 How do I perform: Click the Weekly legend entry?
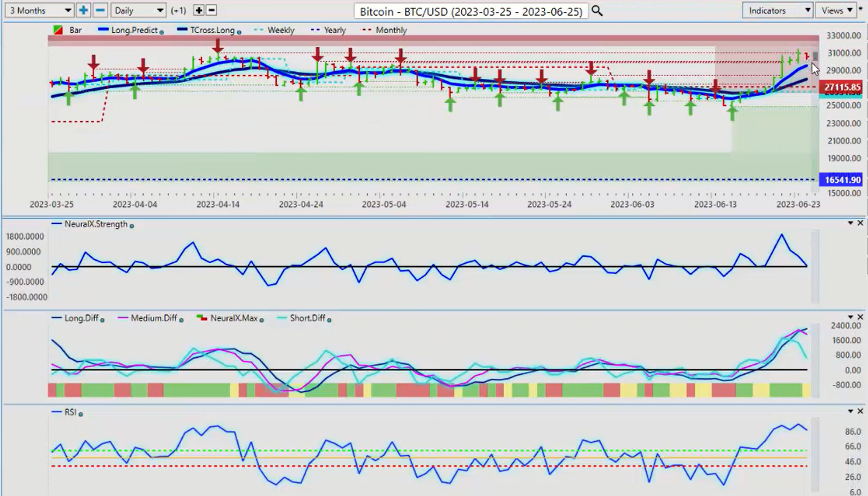[275, 30]
